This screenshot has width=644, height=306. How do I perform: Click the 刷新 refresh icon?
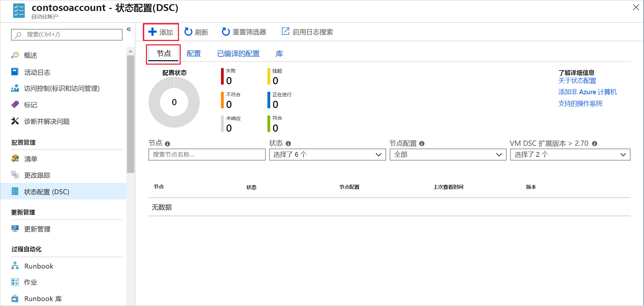click(x=188, y=32)
